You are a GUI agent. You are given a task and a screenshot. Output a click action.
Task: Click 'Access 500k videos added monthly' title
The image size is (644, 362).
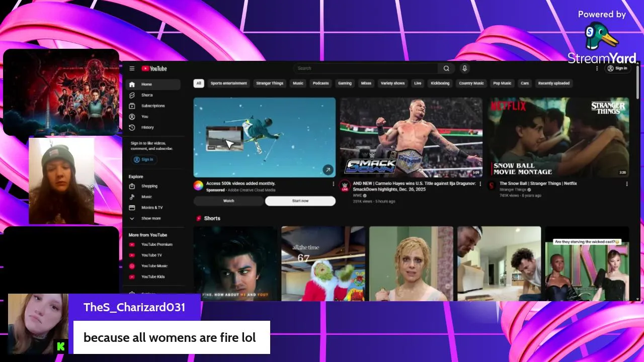pyautogui.click(x=241, y=184)
